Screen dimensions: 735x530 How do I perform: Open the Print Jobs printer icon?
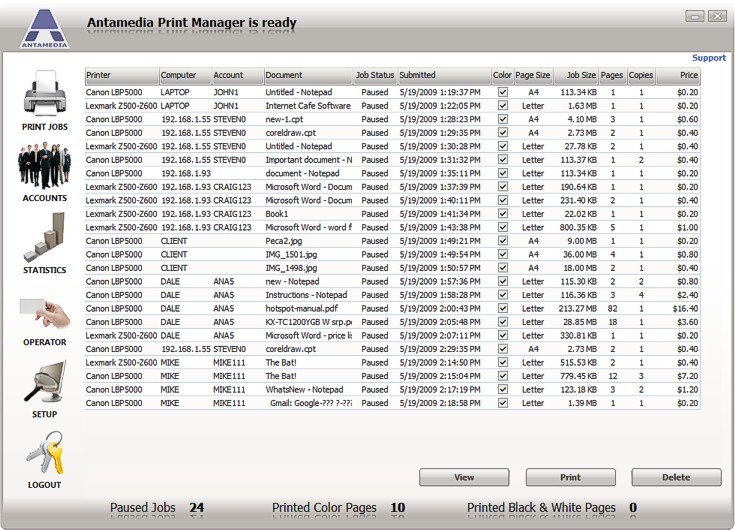pyautogui.click(x=45, y=93)
